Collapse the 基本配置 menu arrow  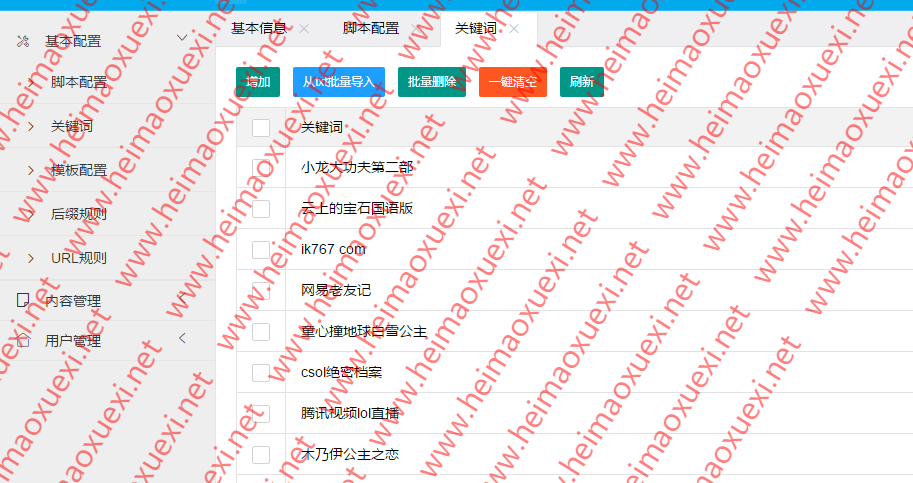[182, 38]
